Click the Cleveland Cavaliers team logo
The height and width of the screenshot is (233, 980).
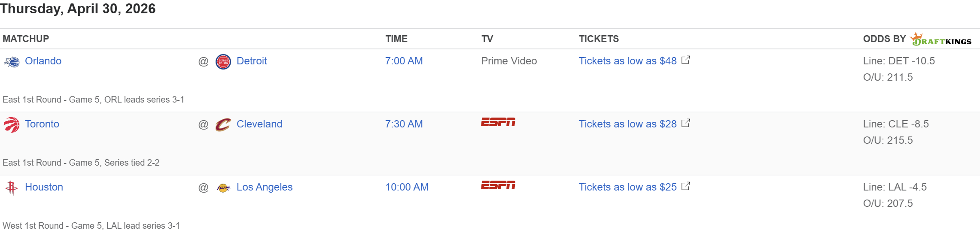[x=223, y=125]
